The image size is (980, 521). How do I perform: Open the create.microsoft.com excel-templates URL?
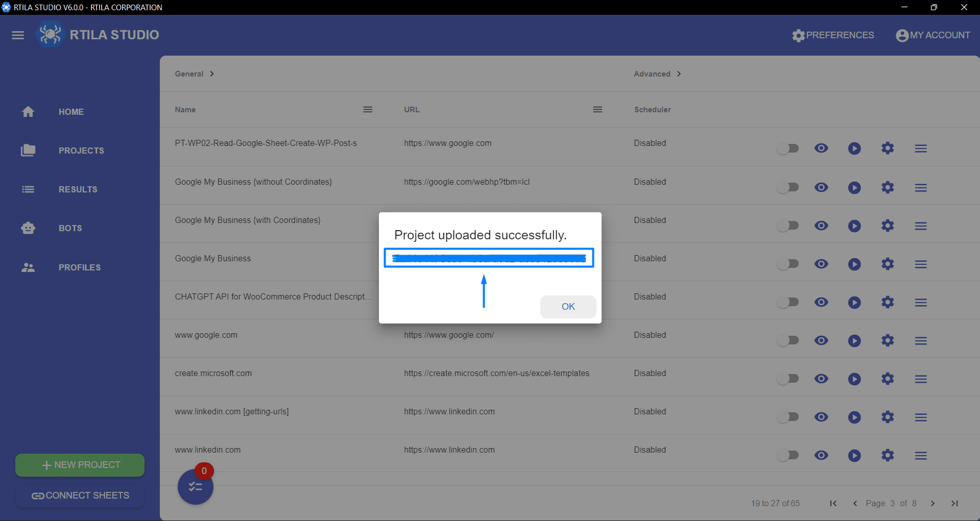coord(496,374)
